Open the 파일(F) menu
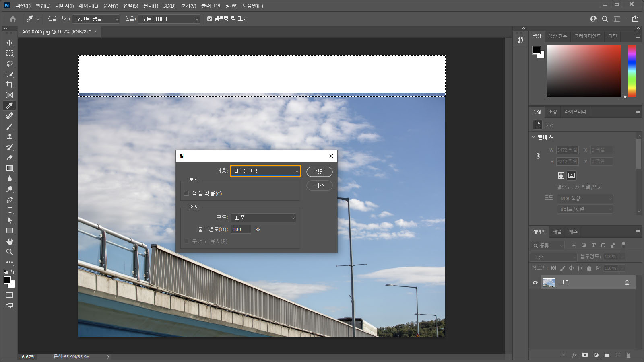 click(x=23, y=6)
